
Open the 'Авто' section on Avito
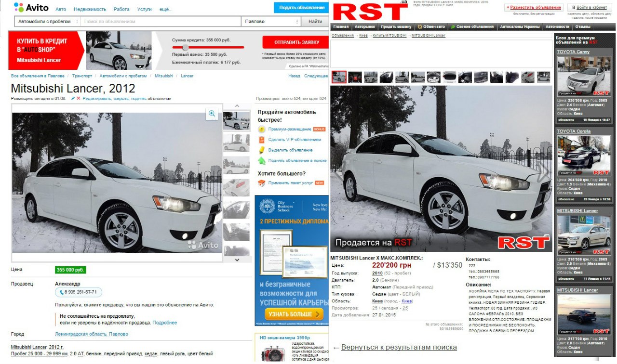61,9
